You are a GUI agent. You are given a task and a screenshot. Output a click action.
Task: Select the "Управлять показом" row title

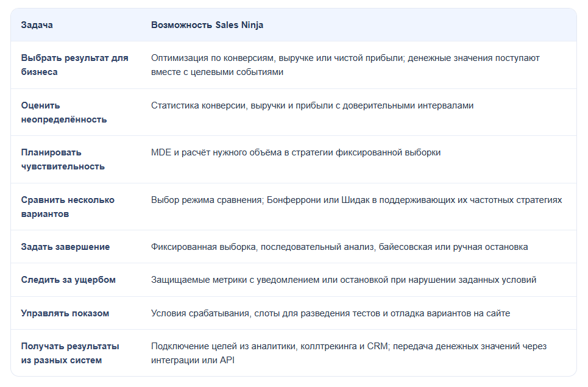[x=65, y=313]
